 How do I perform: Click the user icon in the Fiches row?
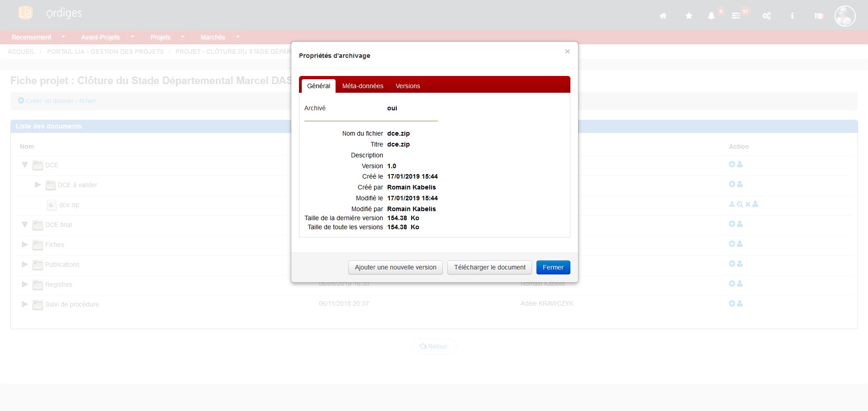740,244
